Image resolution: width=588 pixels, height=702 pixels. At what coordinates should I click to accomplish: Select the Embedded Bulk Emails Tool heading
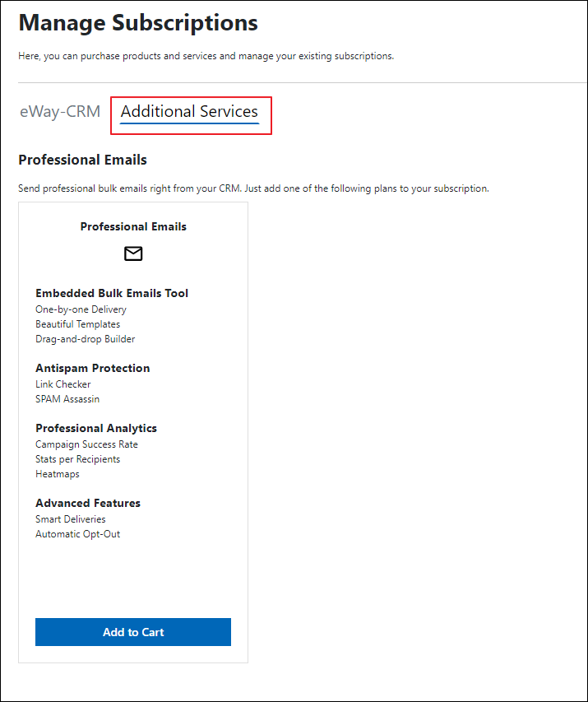pyautogui.click(x=112, y=293)
